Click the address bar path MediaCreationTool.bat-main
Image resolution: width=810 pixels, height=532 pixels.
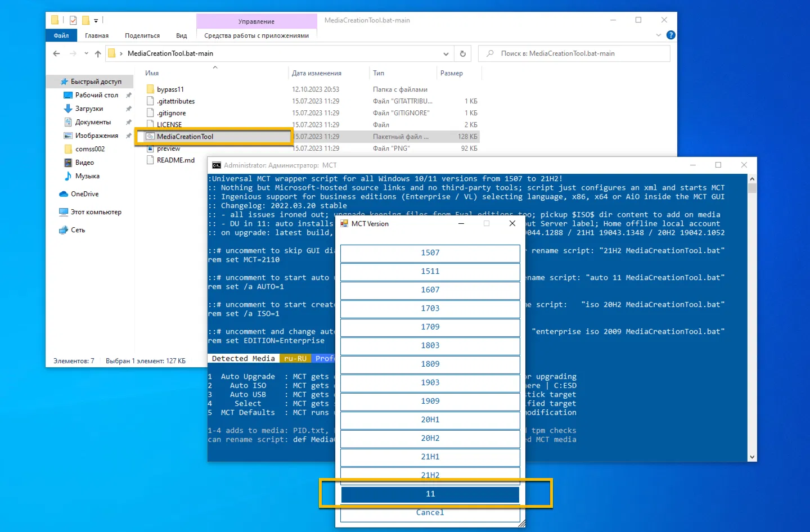(170, 53)
